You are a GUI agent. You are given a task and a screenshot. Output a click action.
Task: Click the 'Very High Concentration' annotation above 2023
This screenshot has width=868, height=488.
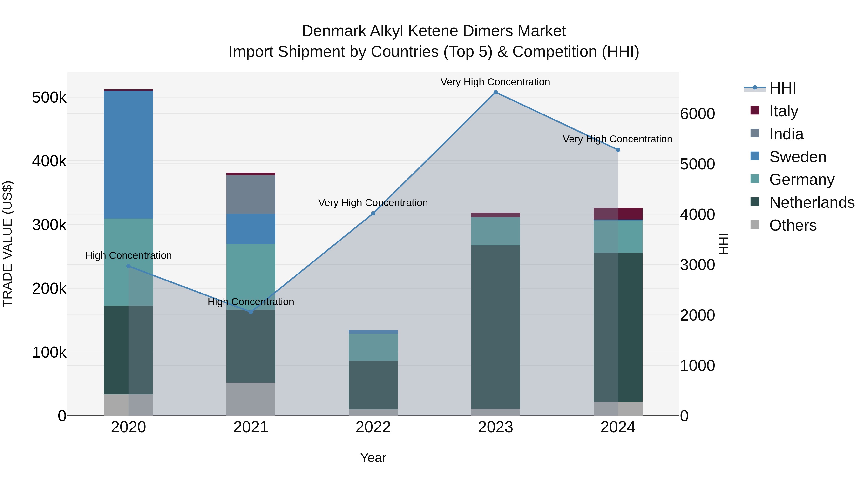495,82
